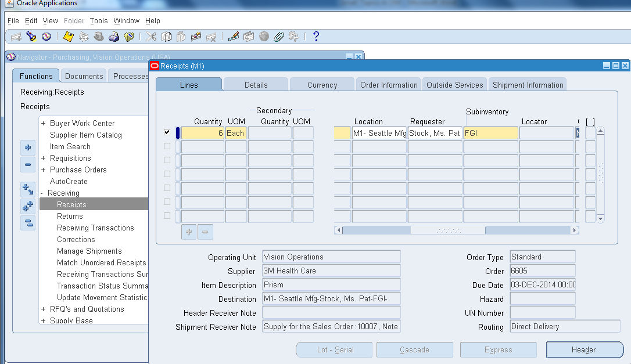Expand the Supply Base tree node
Image resolution: width=631 pixels, height=364 pixels.
tap(43, 320)
